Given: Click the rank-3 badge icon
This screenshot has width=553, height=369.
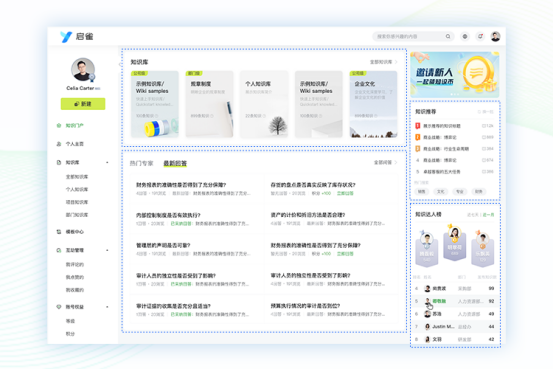Looking at the screenshot, I should (418, 149).
